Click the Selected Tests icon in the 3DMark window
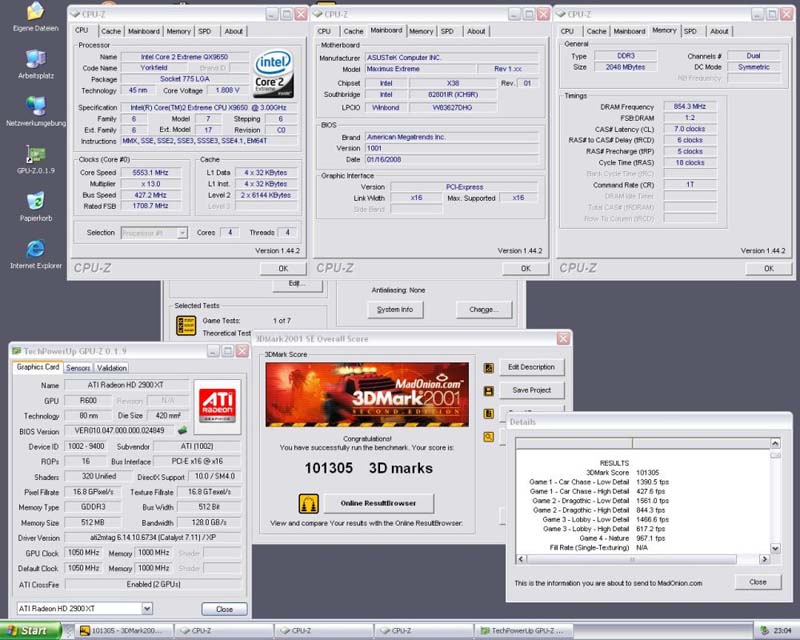Screen dimensions: 800x640 [186, 326]
